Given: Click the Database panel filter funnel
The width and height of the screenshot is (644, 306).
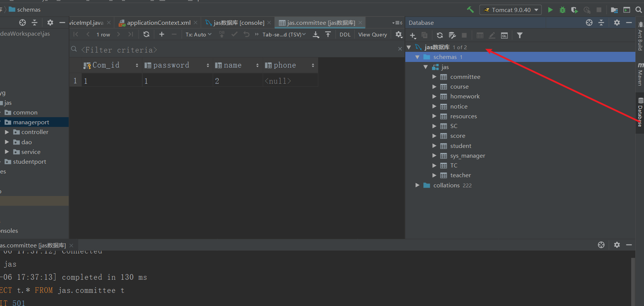Looking at the screenshot, I should point(520,35).
